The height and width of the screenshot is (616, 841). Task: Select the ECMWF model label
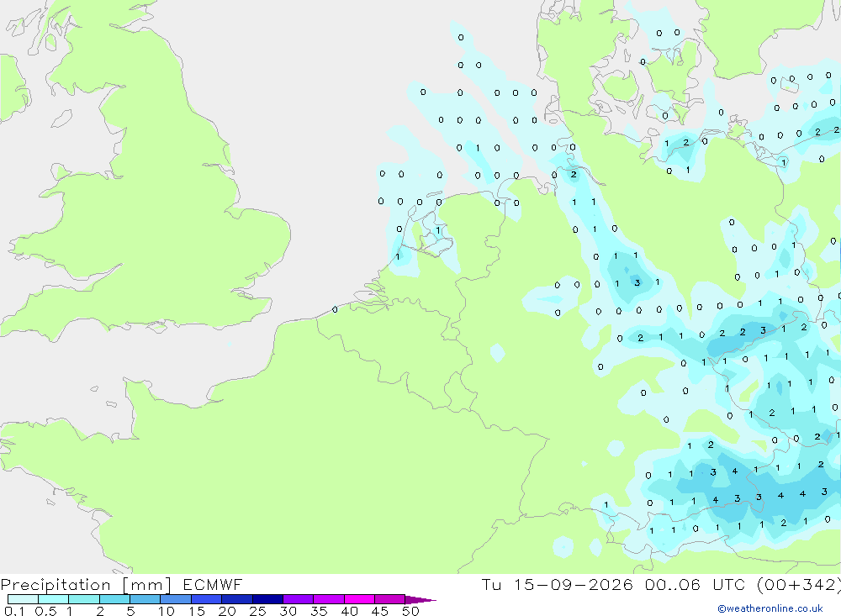point(213,584)
